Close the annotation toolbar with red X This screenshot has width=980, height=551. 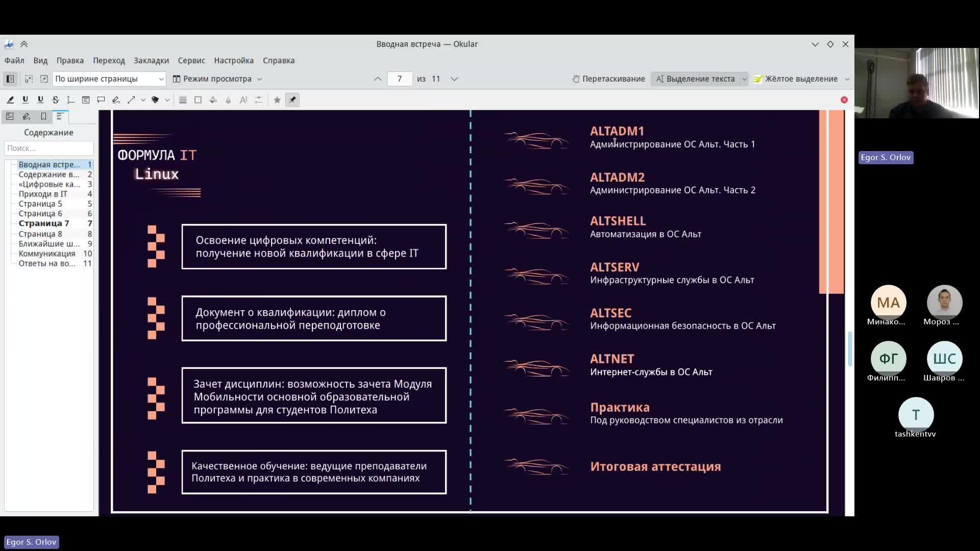tap(844, 100)
